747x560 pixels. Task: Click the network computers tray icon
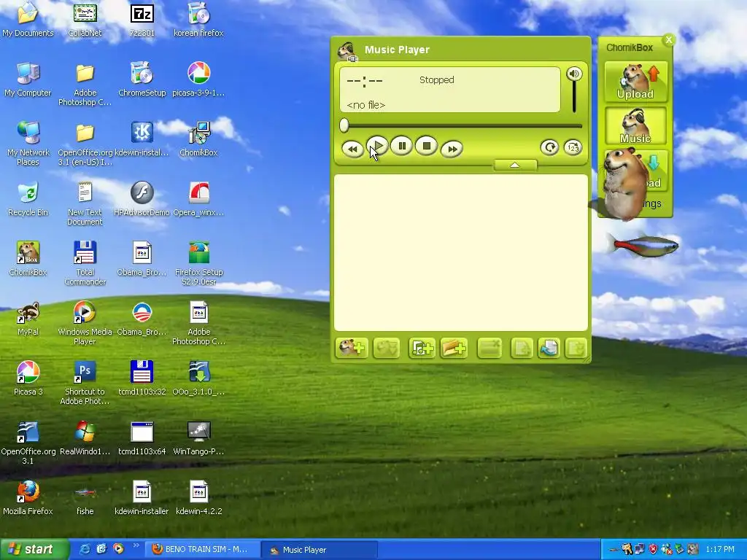coord(639,550)
